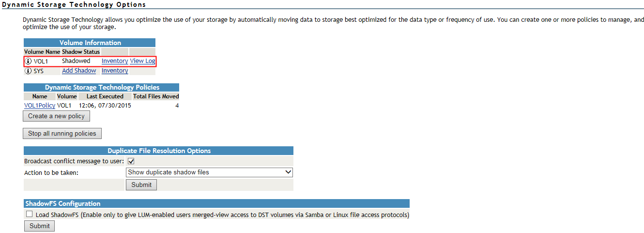Viewport: 644px width, 233px height.
Task: Click the Shadow Status column header
Action: pyautogui.click(x=81, y=52)
